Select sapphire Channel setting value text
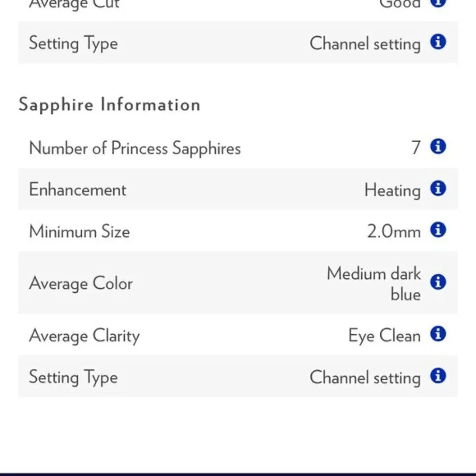The width and height of the screenshot is (476, 476). point(365,378)
